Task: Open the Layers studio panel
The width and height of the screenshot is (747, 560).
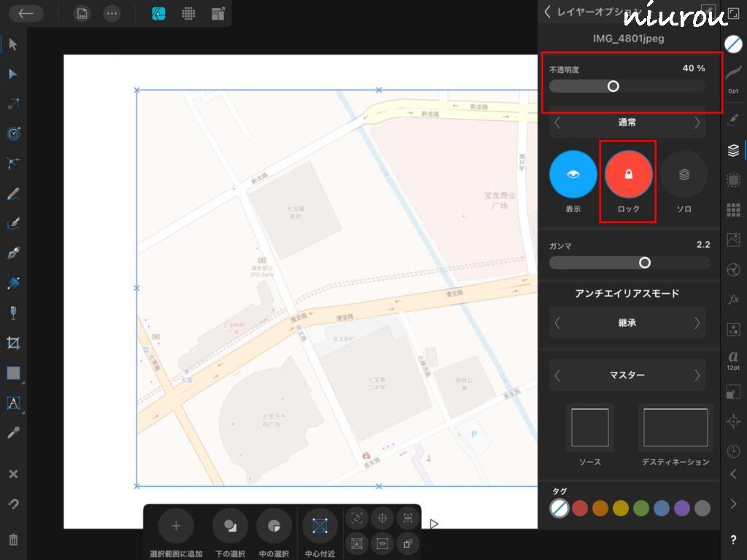Action: point(733,151)
